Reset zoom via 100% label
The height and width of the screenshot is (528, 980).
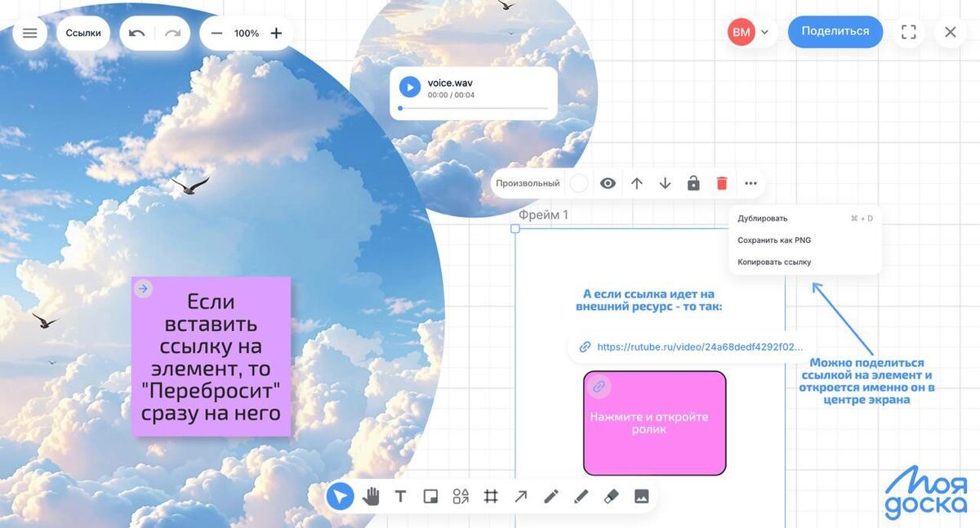(247, 34)
